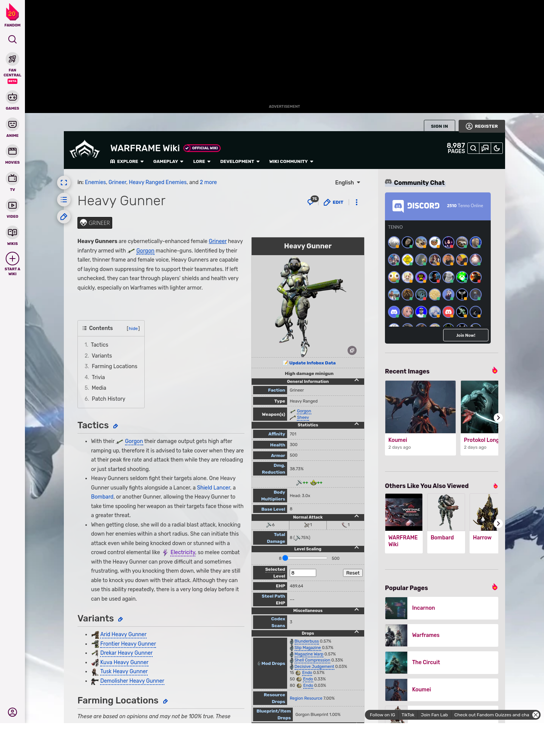Close the bottom Fandom promo bar
Viewport: 544px width, 756px height.
click(x=536, y=715)
